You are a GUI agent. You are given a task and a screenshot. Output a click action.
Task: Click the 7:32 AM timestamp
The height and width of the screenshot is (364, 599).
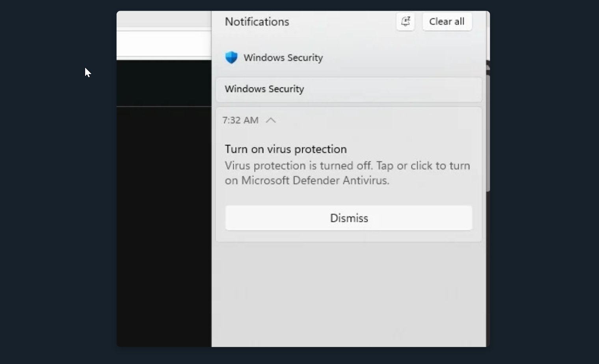coord(240,120)
